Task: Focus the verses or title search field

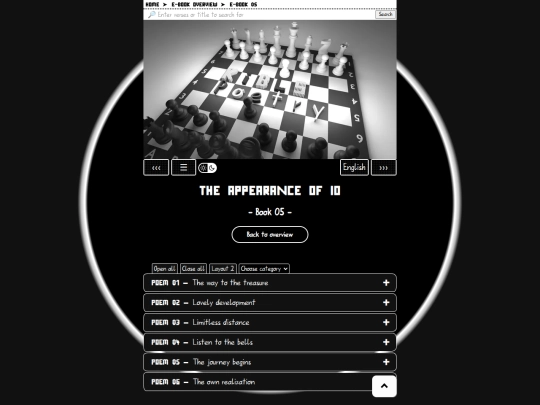Action: click(x=265, y=14)
